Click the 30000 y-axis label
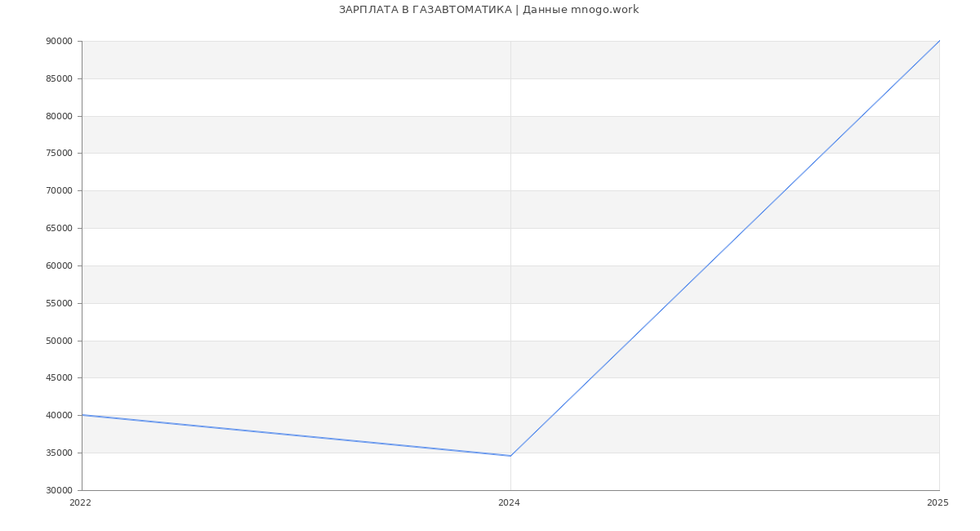Viewport: 980px width, 531px height. [x=59, y=491]
